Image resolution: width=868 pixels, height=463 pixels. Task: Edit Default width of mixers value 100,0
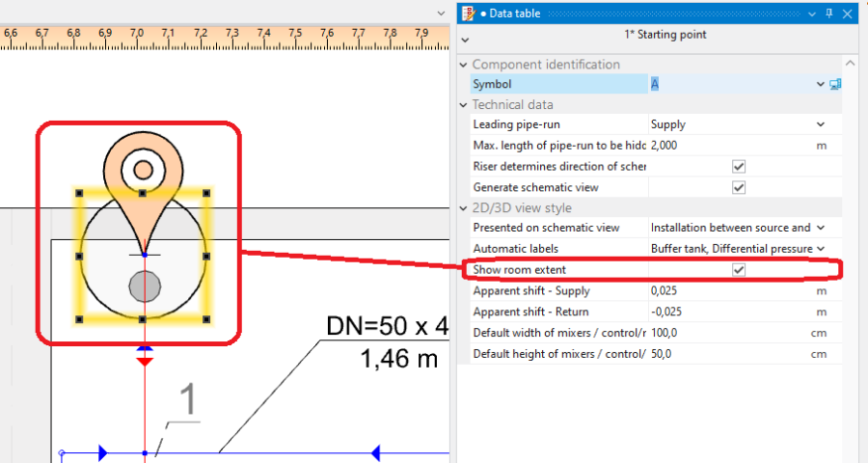tap(664, 333)
